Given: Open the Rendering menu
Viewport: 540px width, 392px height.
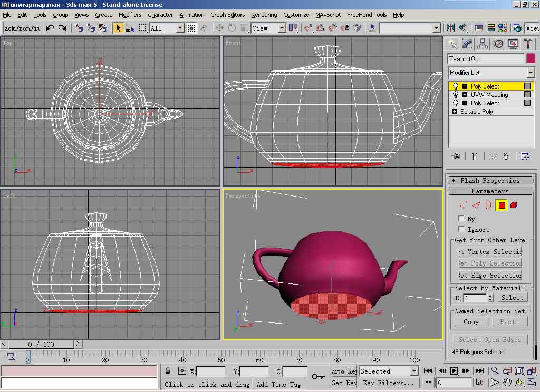Looking at the screenshot, I should [264, 15].
